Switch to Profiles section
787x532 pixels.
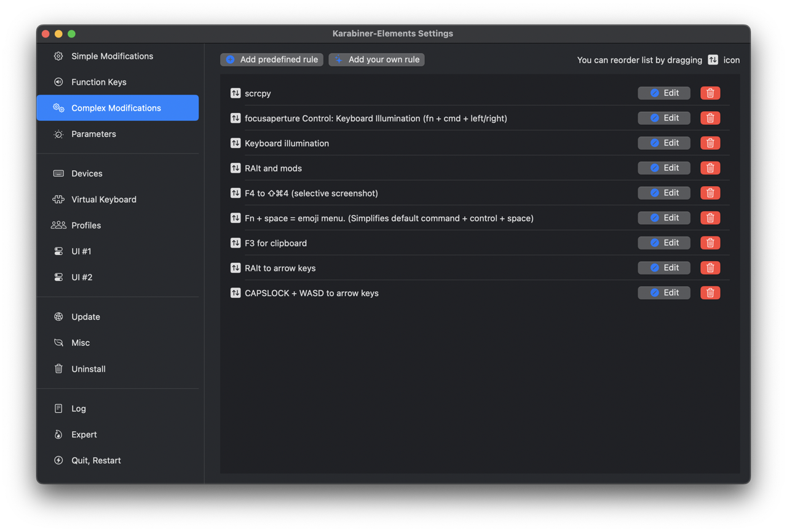click(x=117, y=225)
